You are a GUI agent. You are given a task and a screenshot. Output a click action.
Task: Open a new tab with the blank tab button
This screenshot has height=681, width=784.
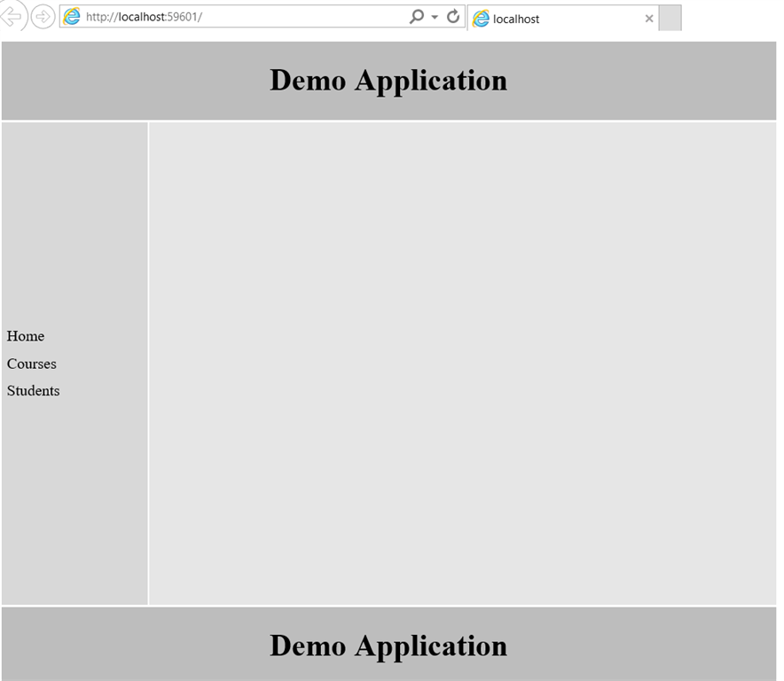click(670, 18)
